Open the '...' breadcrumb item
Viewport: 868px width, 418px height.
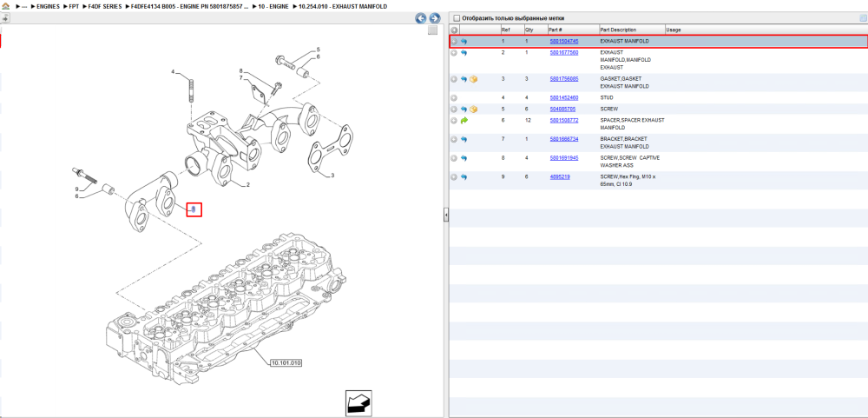click(x=23, y=7)
